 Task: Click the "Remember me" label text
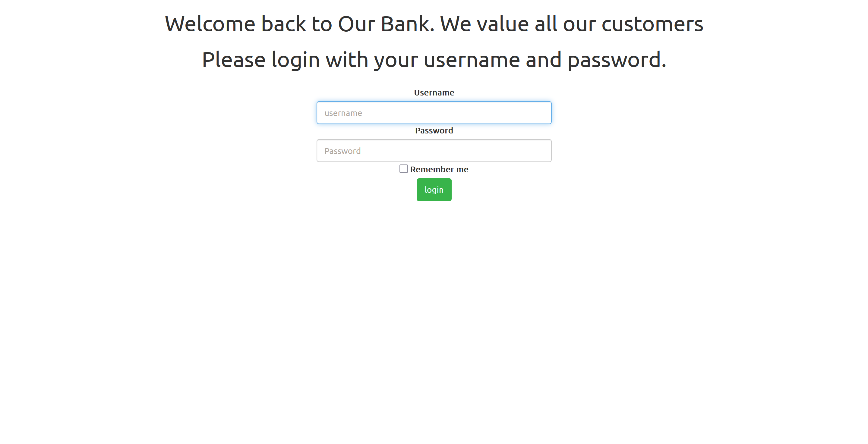click(439, 169)
